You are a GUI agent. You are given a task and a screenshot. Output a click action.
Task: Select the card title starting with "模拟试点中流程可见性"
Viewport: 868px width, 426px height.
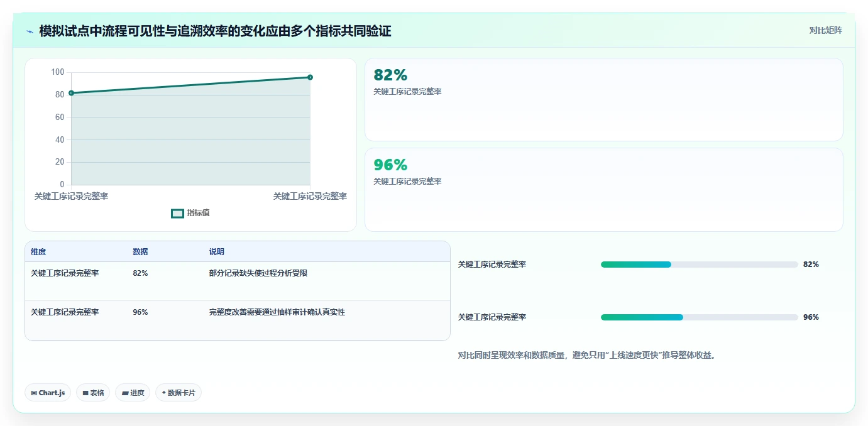point(215,31)
